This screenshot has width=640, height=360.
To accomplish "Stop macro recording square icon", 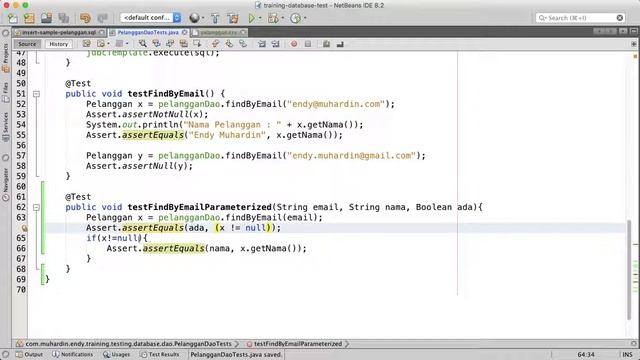I will [x=308, y=44].
